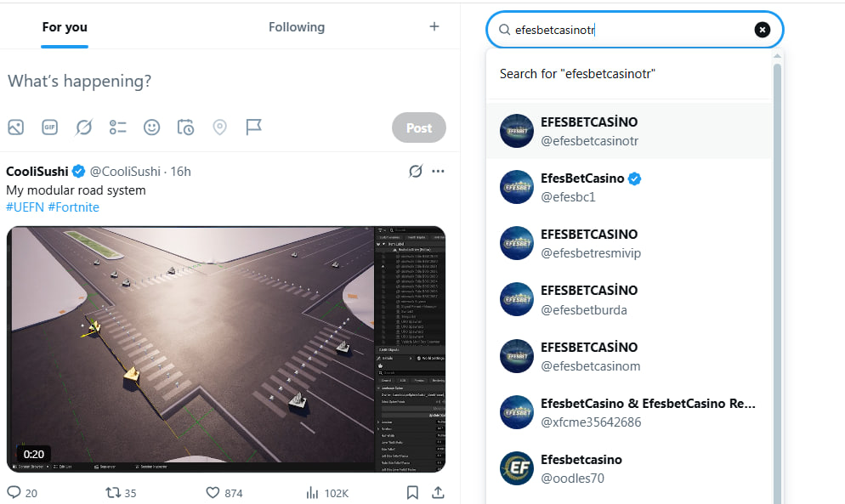Click the location tag pin icon

click(219, 127)
